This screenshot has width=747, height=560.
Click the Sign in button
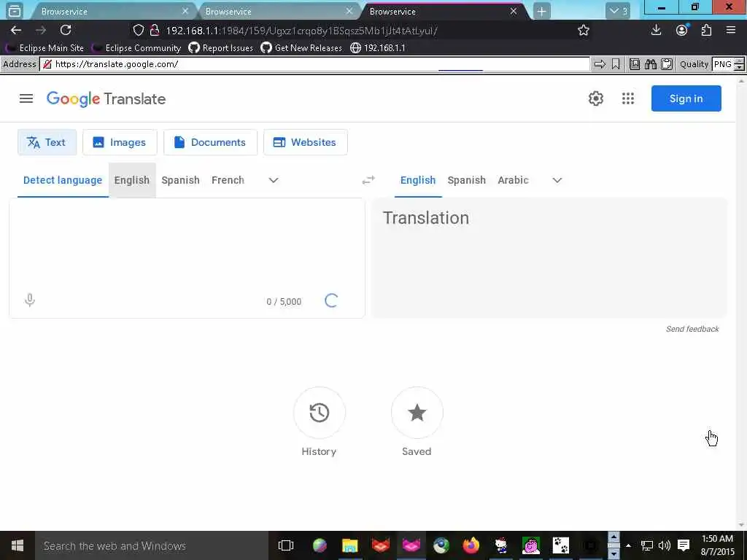[686, 98]
